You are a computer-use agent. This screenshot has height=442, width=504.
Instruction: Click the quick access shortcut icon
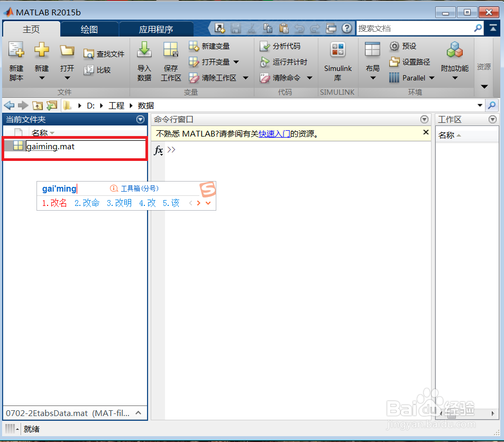(220, 28)
